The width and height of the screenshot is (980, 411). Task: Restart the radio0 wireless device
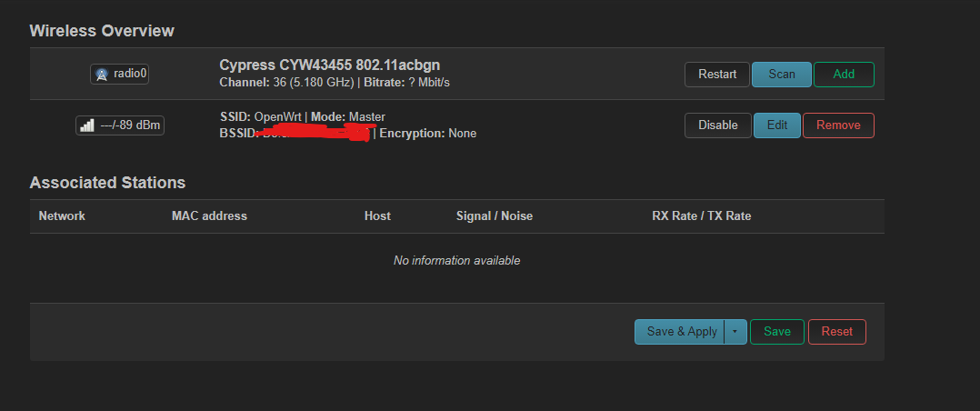(717, 75)
